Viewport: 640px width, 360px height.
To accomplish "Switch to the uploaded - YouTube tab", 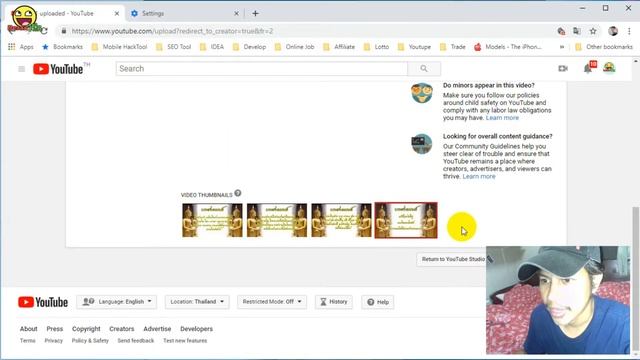I will click(x=65, y=13).
